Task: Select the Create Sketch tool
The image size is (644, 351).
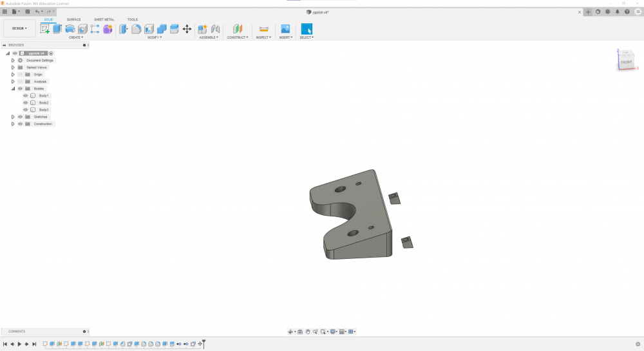Action: (x=45, y=28)
